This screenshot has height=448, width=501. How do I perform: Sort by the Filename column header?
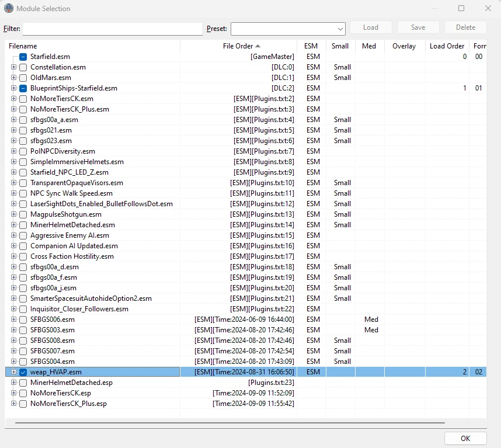pyautogui.click(x=93, y=46)
